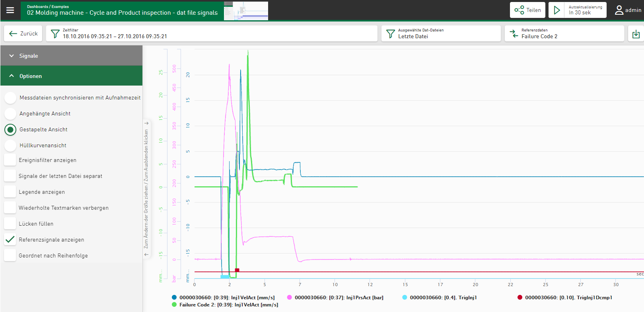This screenshot has width=644, height=312.
Task: Click the Teilen share button
Action: coord(527,10)
